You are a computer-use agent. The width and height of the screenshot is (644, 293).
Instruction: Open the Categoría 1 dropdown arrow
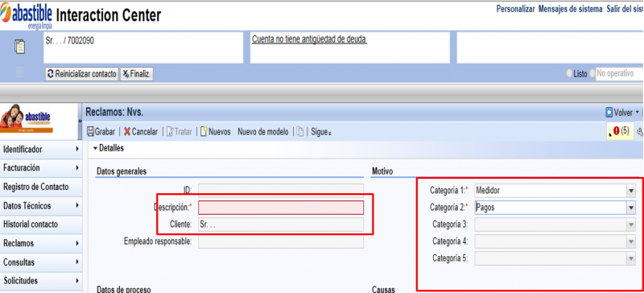631,191
